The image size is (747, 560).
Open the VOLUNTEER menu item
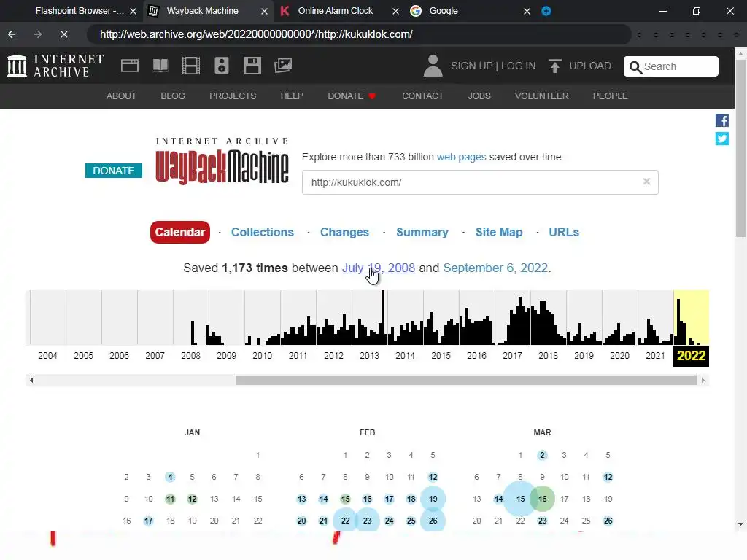pyautogui.click(x=542, y=96)
